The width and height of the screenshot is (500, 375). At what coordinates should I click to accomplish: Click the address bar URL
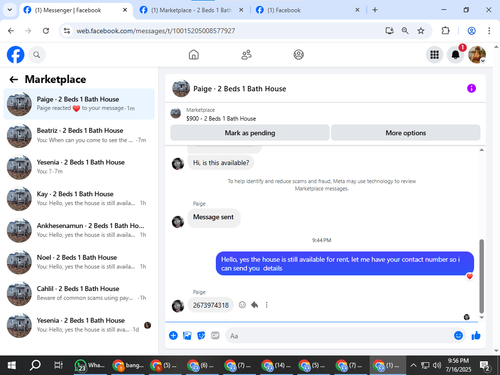pos(156,31)
